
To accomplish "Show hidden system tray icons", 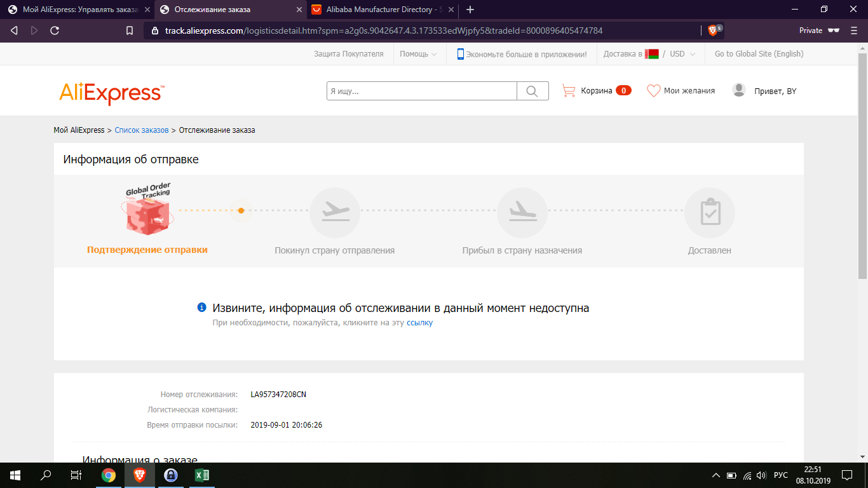I will (x=716, y=475).
